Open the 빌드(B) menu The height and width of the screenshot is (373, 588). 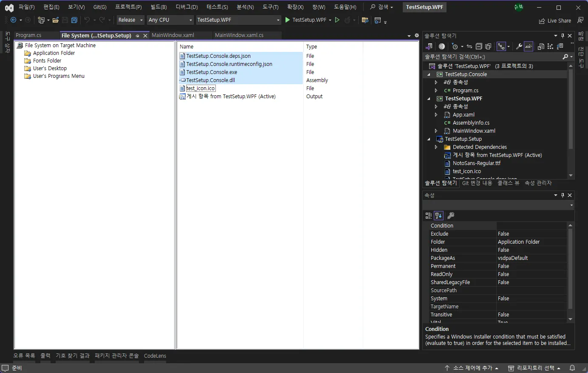pos(158,7)
